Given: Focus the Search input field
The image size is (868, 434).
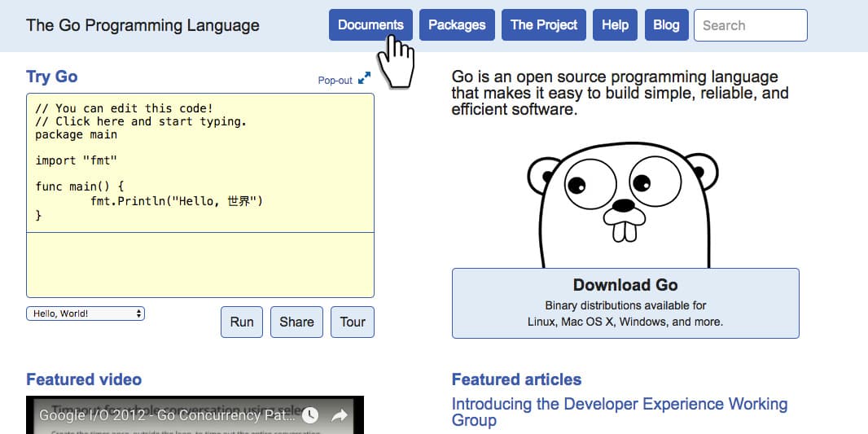Looking at the screenshot, I should 750,25.
